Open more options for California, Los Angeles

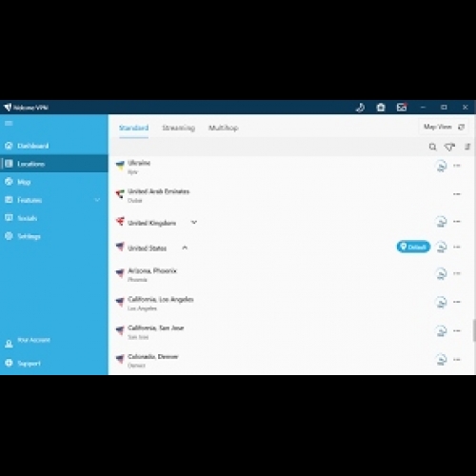pyautogui.click(x=457, y=302)
